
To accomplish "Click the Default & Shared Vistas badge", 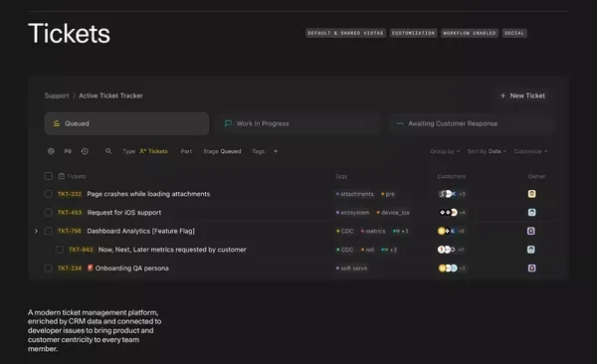I will pyautogui.click(x=345, y=33).
